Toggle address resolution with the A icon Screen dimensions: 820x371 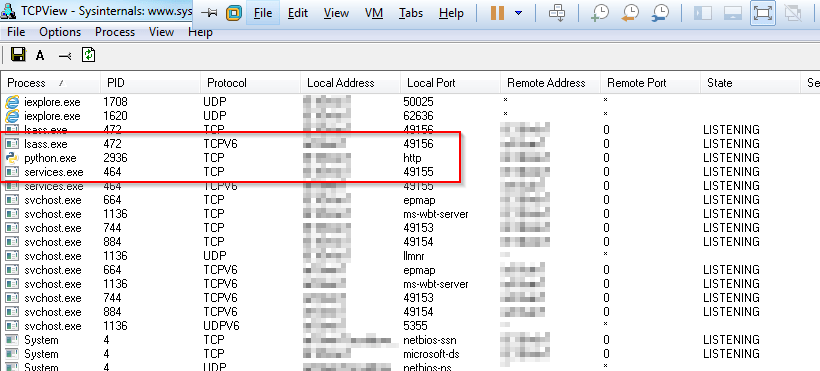[40, 55]
